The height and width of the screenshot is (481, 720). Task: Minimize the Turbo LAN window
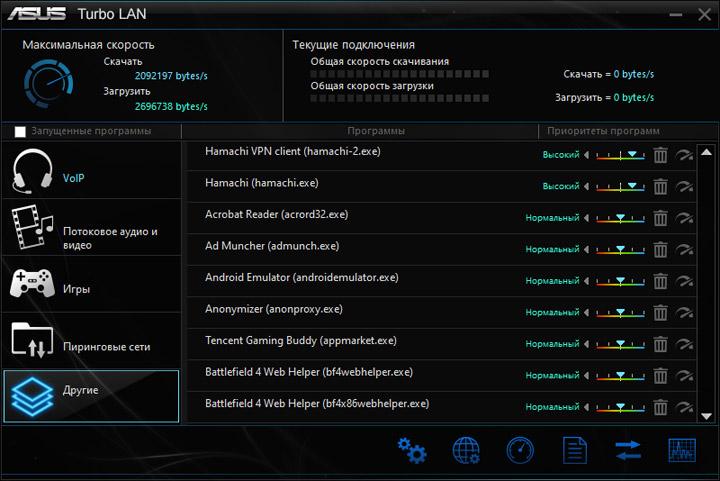(x=675, y=15)
